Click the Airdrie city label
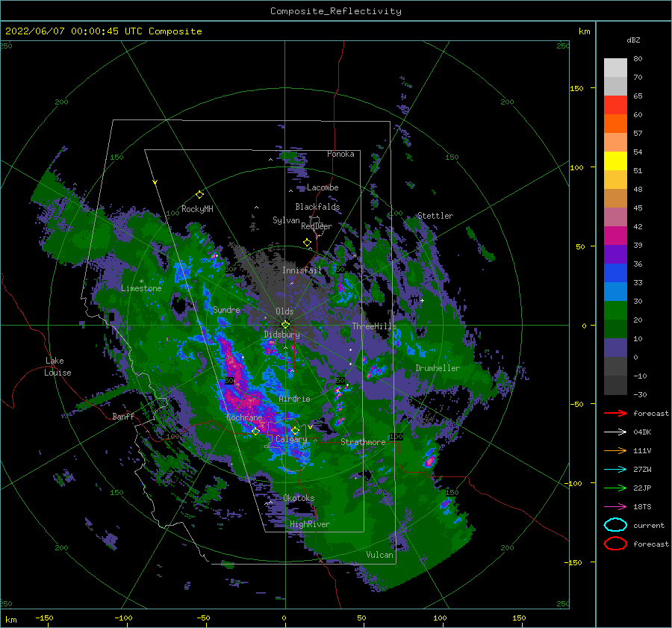Image resolution: width=672 pixels, height=628 pixels. point(294,399)
